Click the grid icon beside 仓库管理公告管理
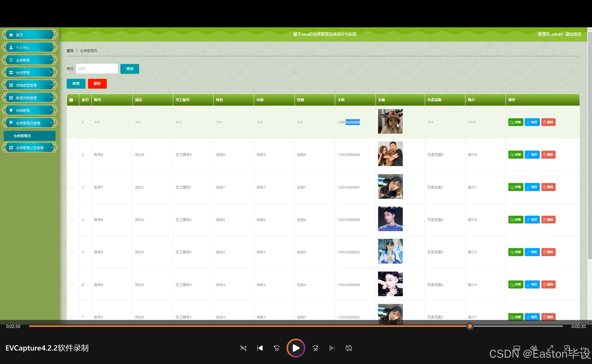The width and height of the screenshot is (592, 364). 11,148
